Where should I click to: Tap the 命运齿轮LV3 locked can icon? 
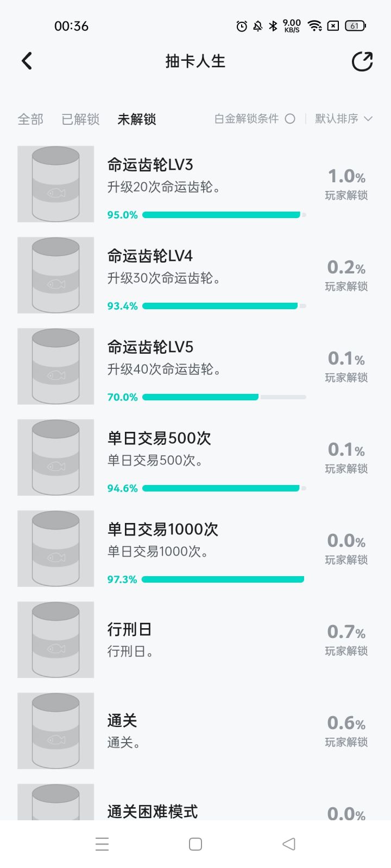[55, 184]
